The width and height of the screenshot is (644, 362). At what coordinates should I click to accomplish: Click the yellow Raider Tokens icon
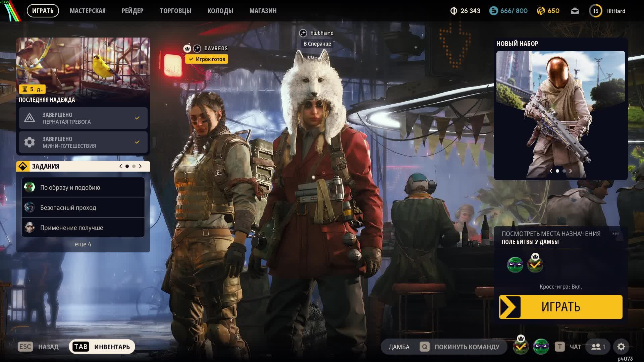(541, 11)
